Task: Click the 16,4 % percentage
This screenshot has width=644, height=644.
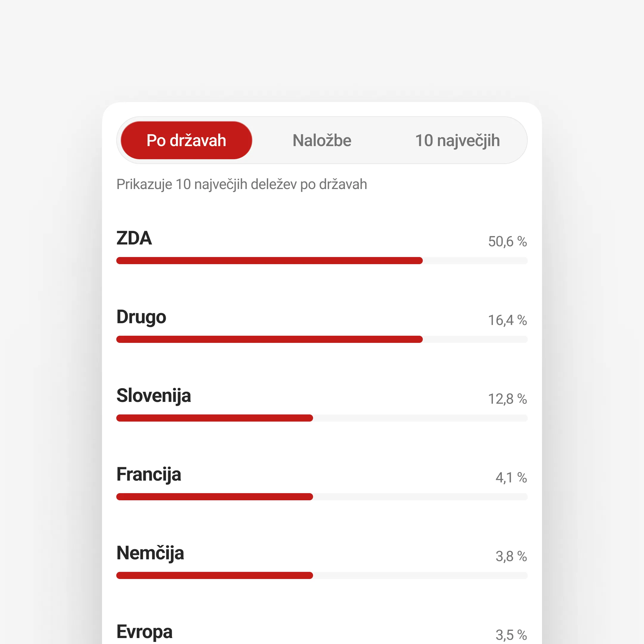Action: 507,320
